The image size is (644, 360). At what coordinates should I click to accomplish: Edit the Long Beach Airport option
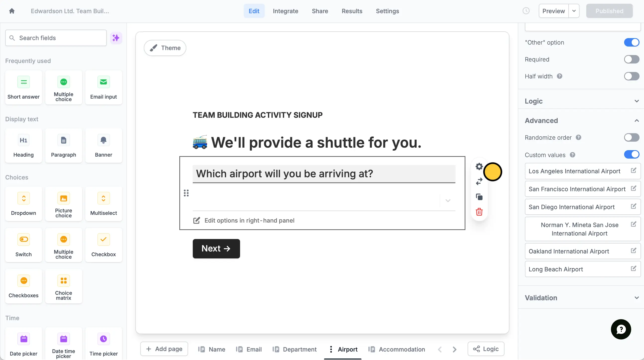point(633,269)
